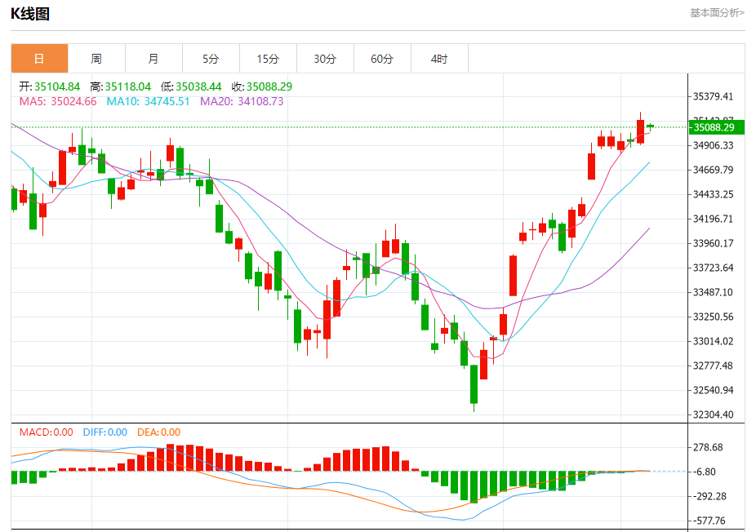Click the 34196.71 price axis label

pos(713,219)
